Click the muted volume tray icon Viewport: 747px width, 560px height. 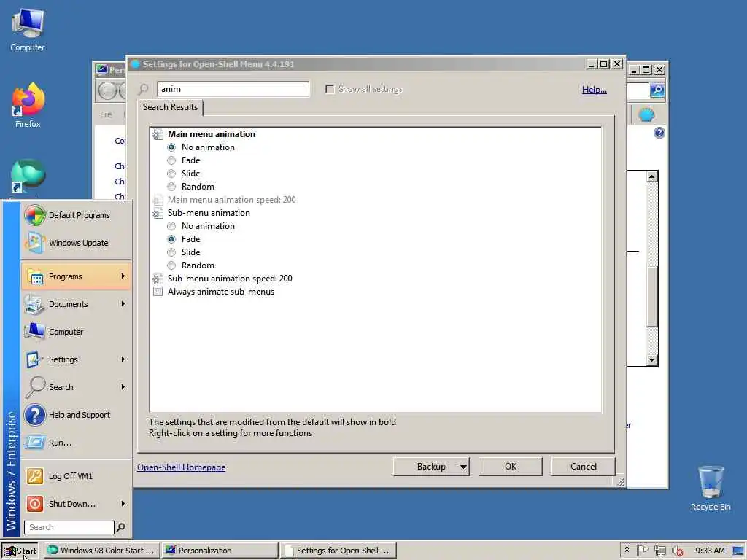[x=677, y=551]
